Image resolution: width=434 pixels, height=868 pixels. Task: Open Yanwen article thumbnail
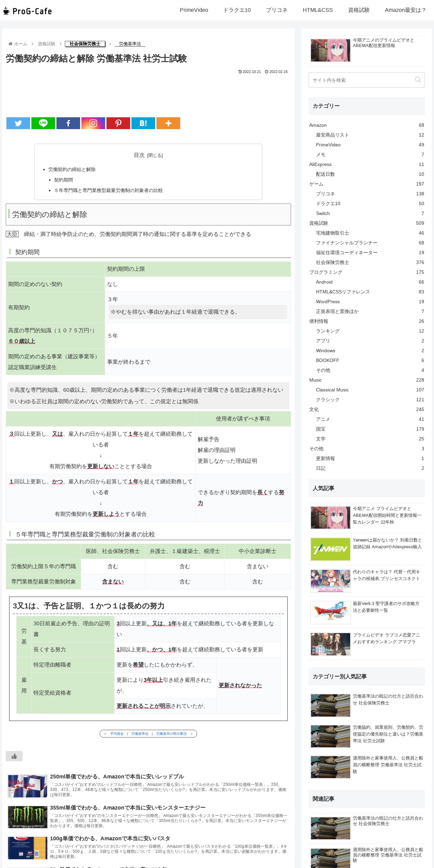click(x=331, y=549)
